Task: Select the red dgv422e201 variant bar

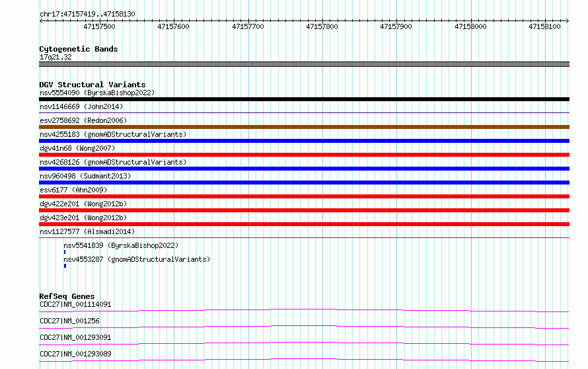Action: 304,210
